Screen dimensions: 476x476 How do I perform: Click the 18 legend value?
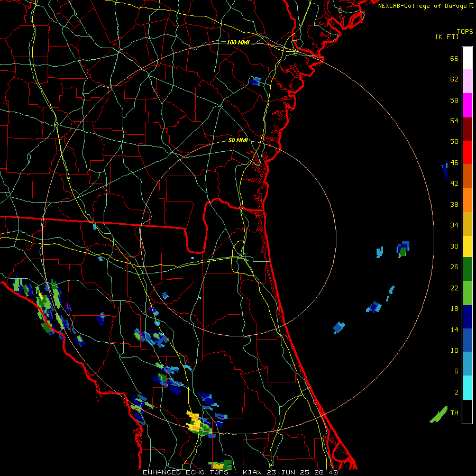click(454, 309)
